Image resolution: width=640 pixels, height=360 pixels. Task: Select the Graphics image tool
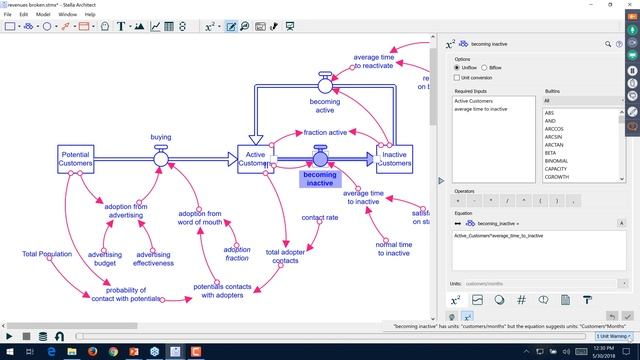tap(139, 27)
